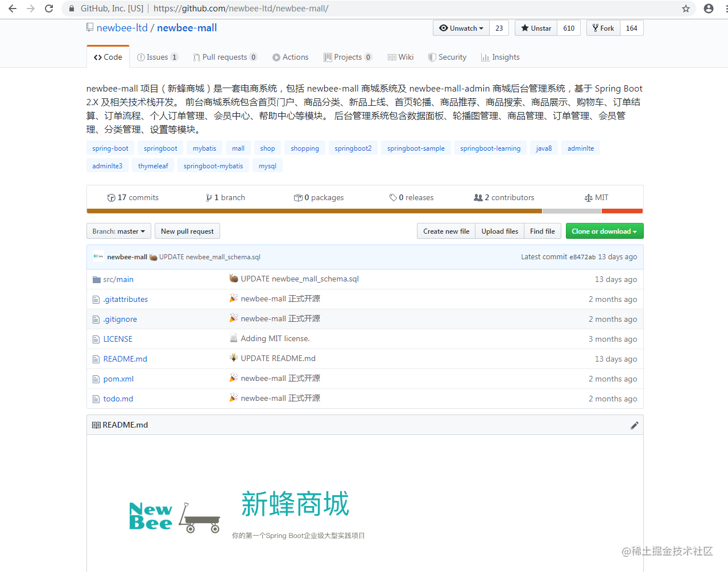This screenshot has height=572, width=728.
Task: Click the browser forward arrow
Action: point(31,9)
